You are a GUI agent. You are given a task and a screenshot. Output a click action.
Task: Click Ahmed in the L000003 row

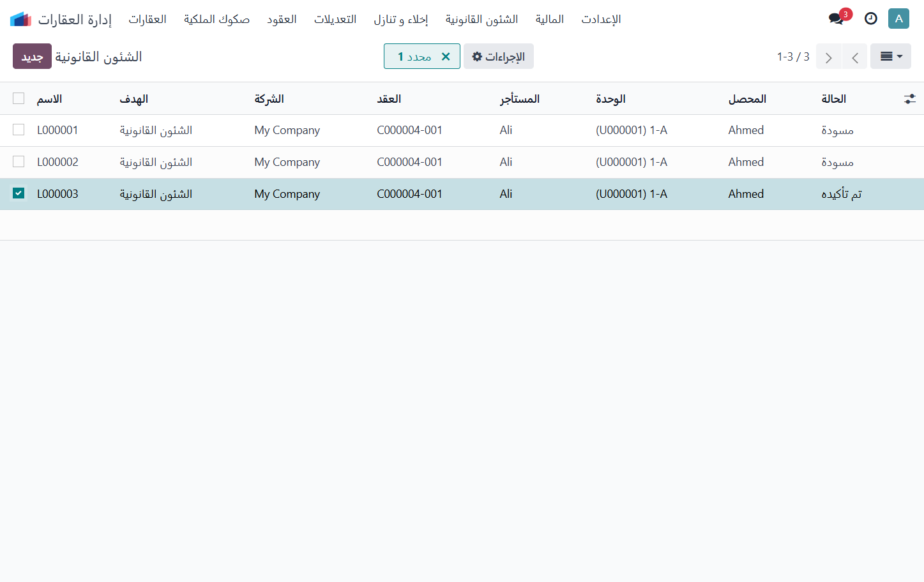click(x=746, y=194)
